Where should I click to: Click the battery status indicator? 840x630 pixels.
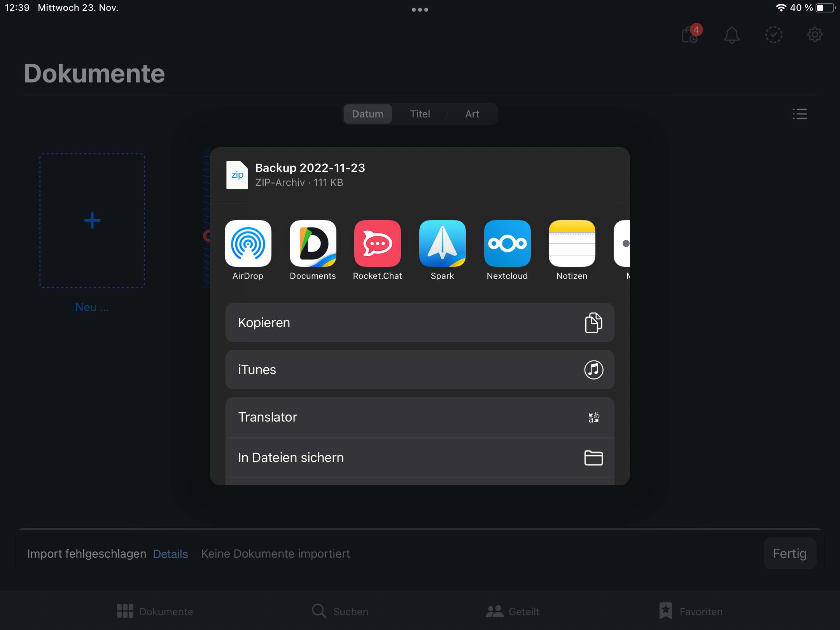825,8
